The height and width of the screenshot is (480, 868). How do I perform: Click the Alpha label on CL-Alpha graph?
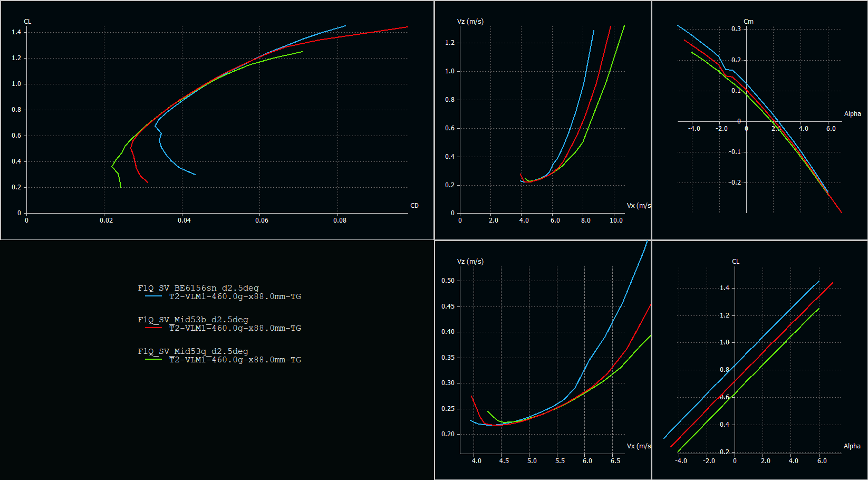852,446
